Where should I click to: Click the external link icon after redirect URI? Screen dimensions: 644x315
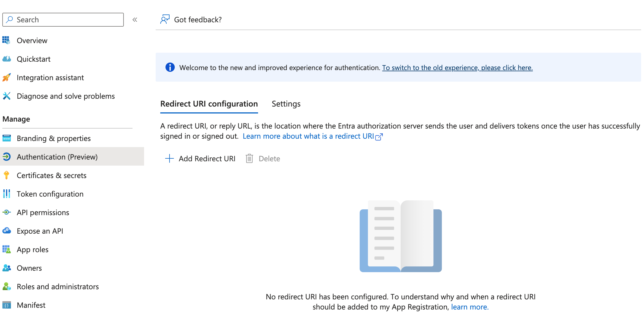(379, 137)
